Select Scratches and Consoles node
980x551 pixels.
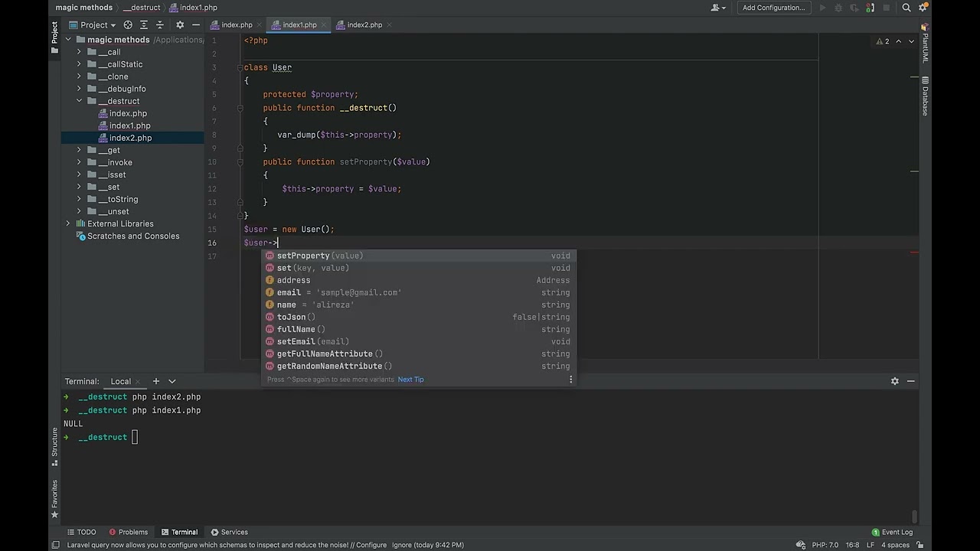[133, 236]
